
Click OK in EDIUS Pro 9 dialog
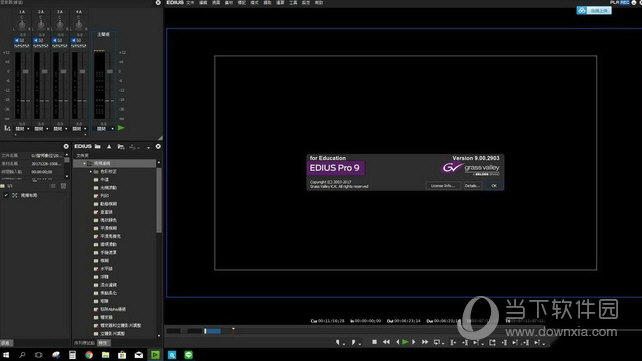click(x=494, y=186)
